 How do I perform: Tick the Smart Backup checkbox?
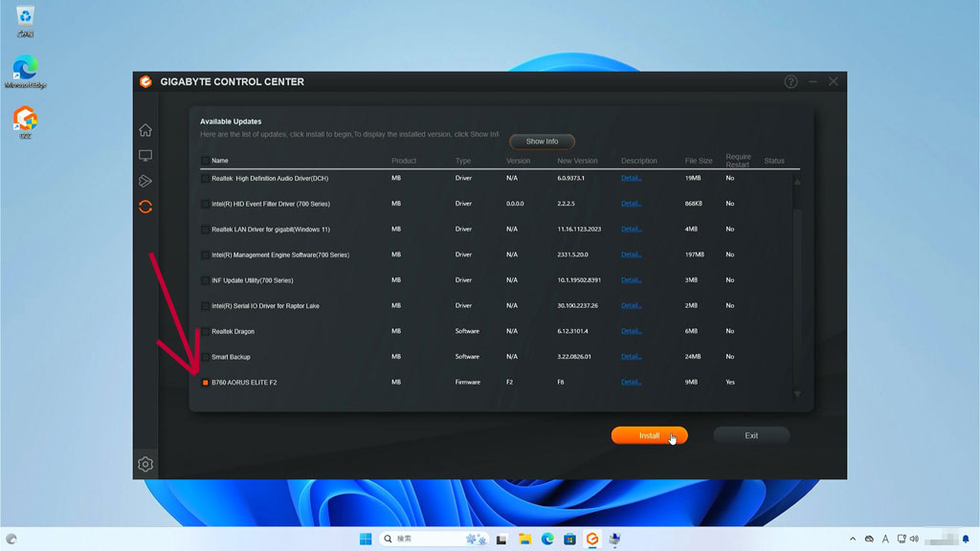(205, 357)
